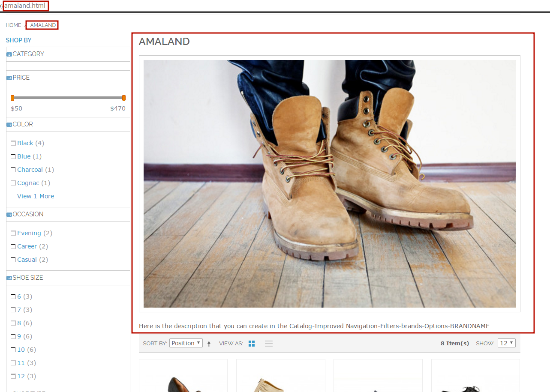Filter by the Cognac color link
This screenshot has width=550, height=392.
(28, 183)
